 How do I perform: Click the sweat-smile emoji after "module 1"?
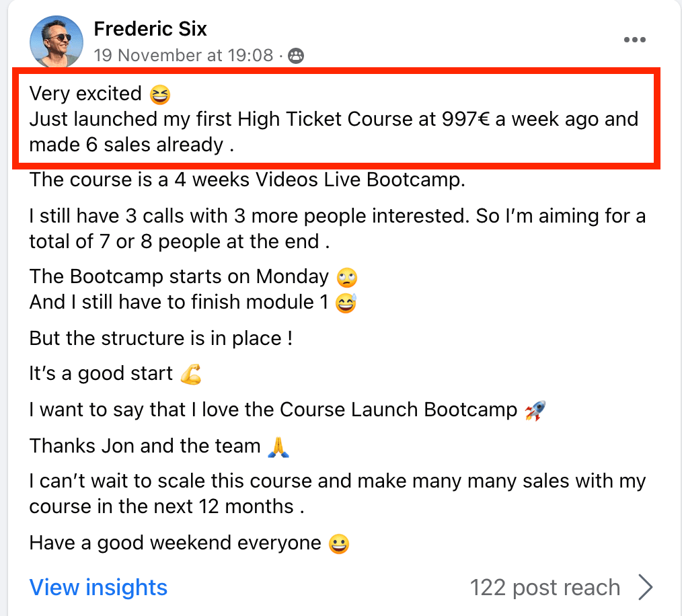[x=346, y=303]
